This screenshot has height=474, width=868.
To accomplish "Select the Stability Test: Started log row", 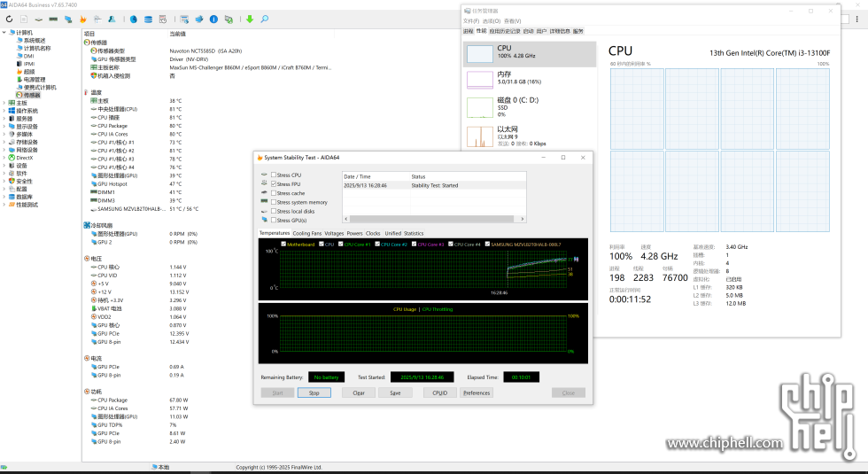I will 434,185.
